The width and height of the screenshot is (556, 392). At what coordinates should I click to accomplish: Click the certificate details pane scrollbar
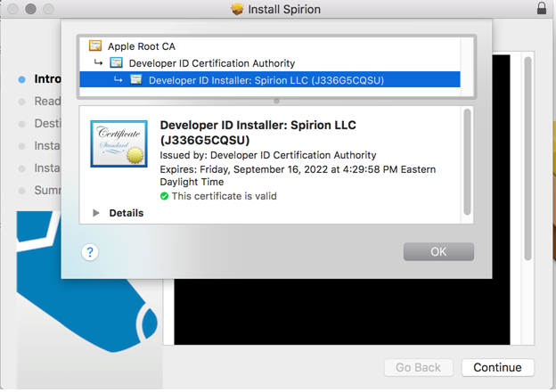click(467, 161)
